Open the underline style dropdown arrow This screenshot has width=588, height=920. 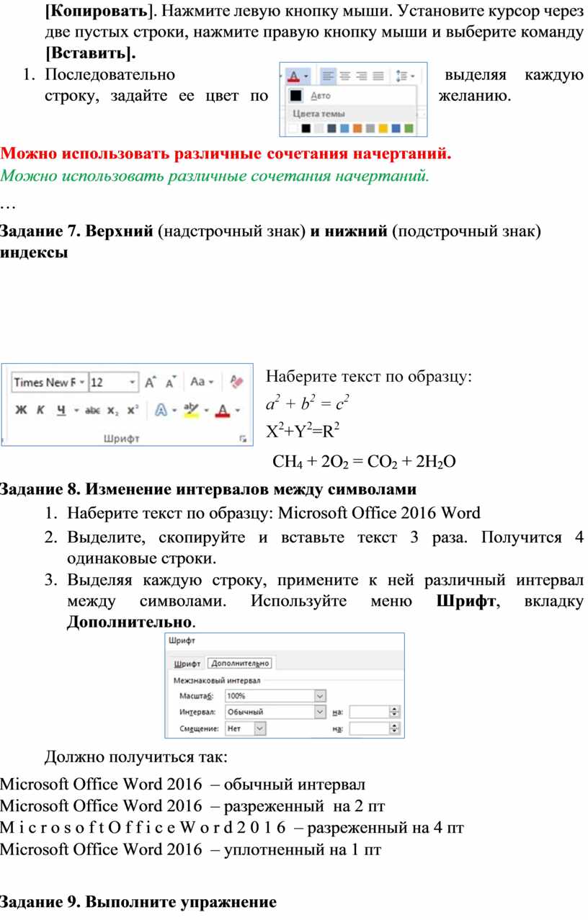coord(76,410)
